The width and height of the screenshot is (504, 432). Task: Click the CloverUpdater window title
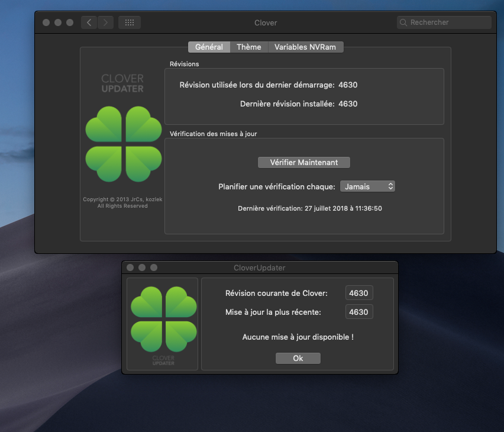259,267
